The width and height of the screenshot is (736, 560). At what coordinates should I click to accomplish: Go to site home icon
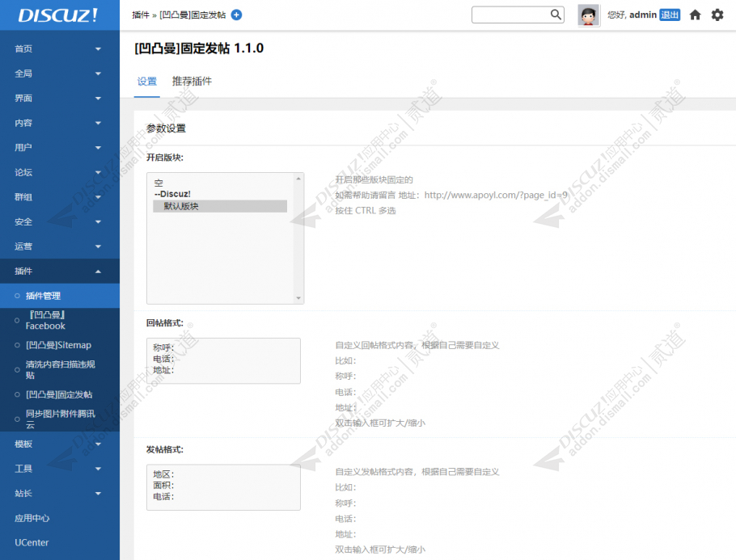pyautogui.click(x=696, y=15)
